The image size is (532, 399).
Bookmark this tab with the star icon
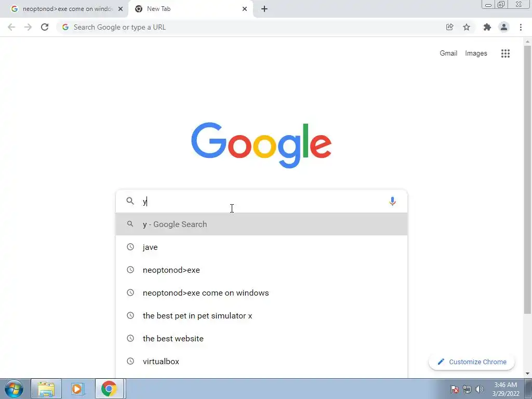[x=467, y=27]
